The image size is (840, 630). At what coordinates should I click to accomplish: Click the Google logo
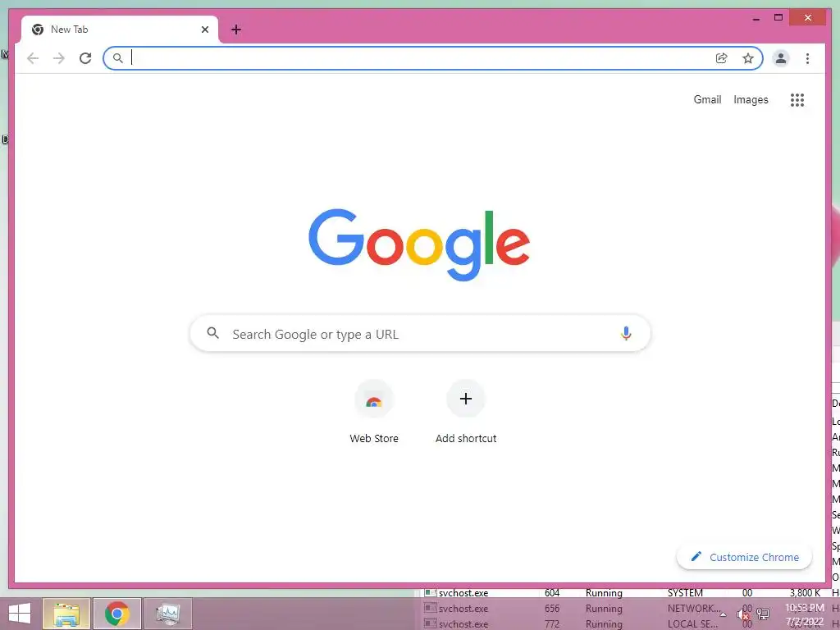pyautogui.click(x=419, y=244)
